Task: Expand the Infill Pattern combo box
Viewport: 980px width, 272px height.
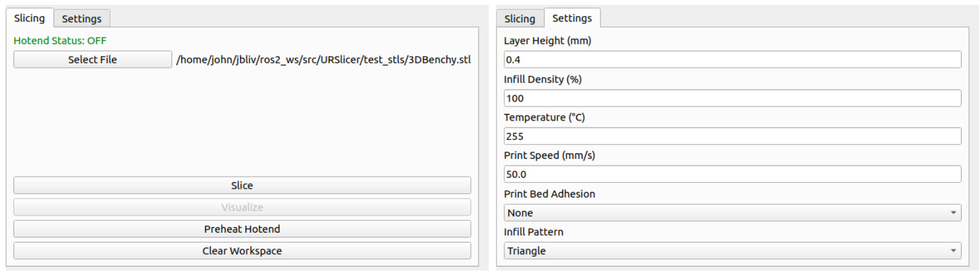Action: [732, 251]
